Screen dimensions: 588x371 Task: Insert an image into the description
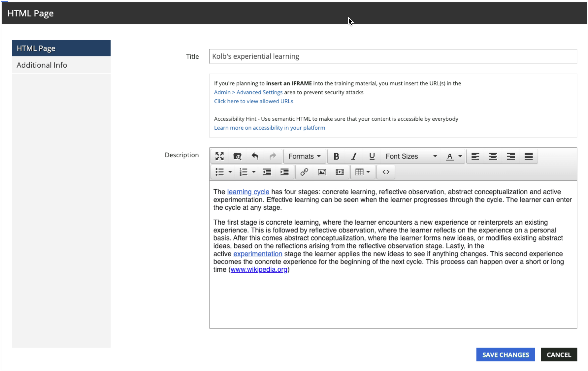tap(322, 172)
